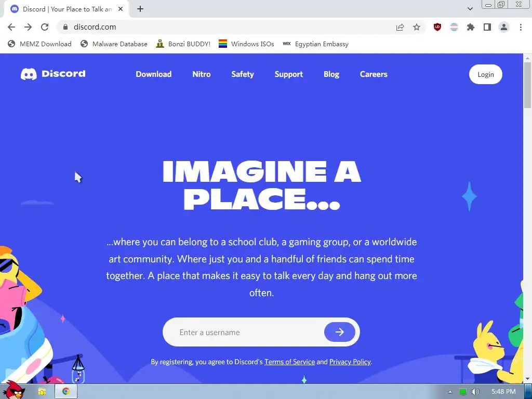Click the address bar URL discord.com

(x=95, y=27)
